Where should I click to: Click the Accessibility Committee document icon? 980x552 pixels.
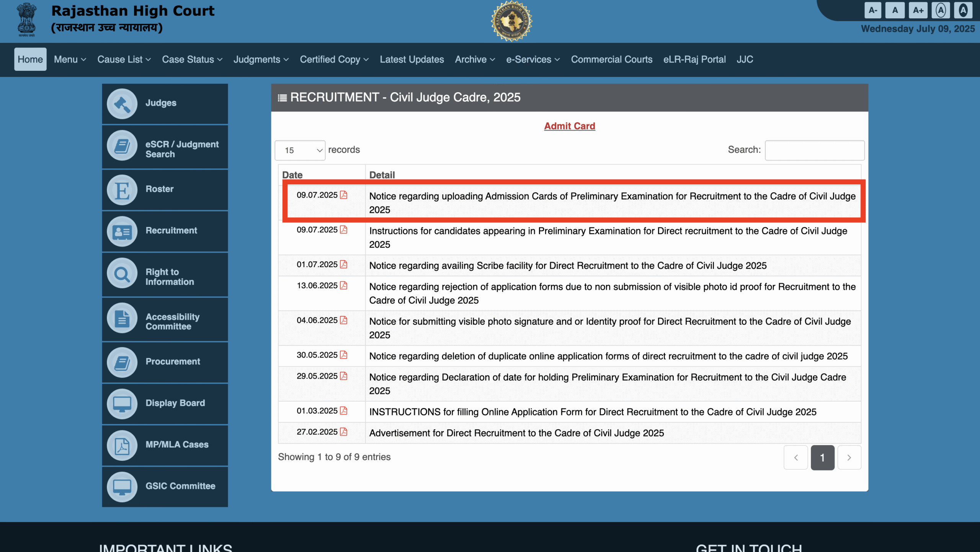pyautogui.click(x=122, y=318)
